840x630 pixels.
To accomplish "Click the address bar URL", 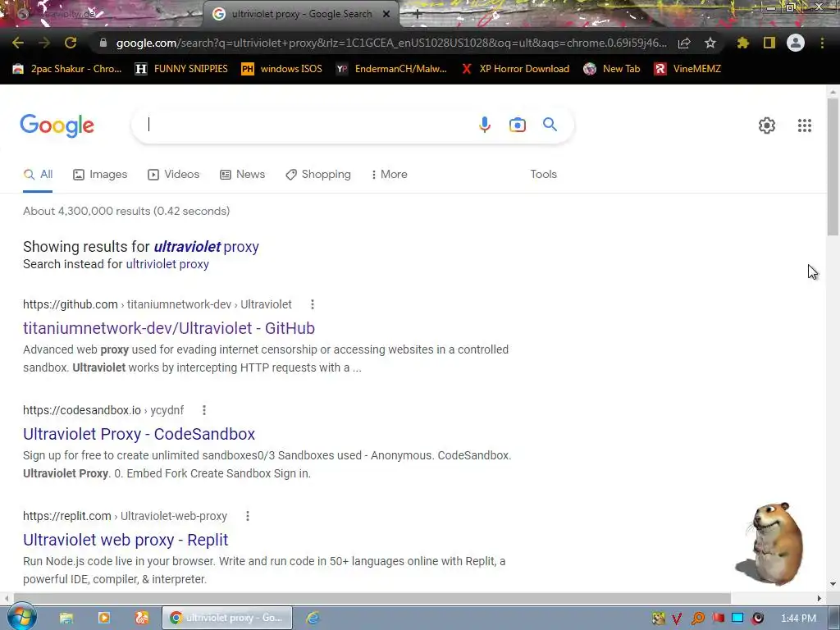I will [391, 43].
